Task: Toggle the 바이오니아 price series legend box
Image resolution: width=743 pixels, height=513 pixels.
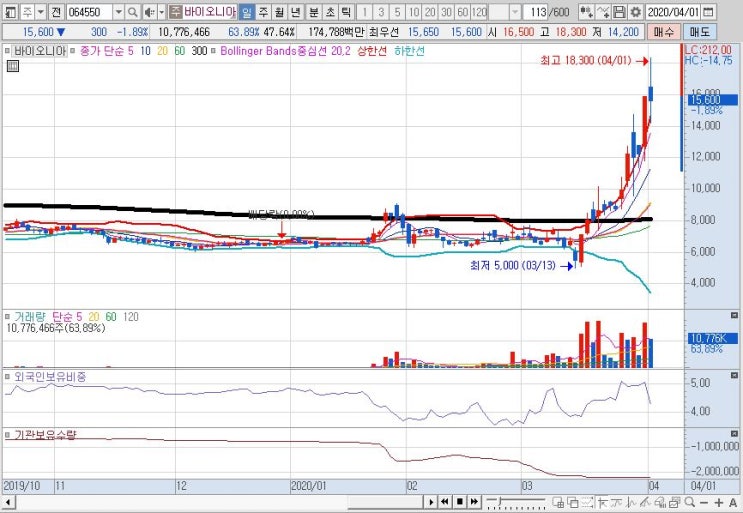Action: point(8,50)
